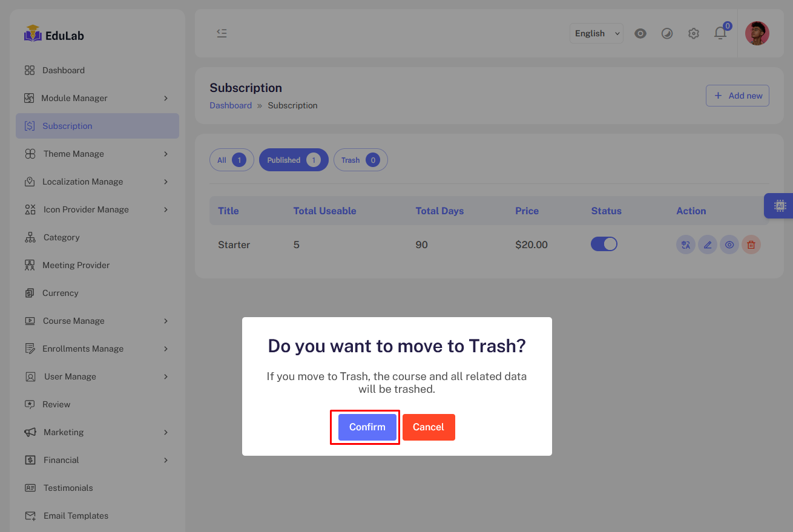793x532 pixels.
Task: Click the view eye icon in Action column
Action: pos(729,245)
